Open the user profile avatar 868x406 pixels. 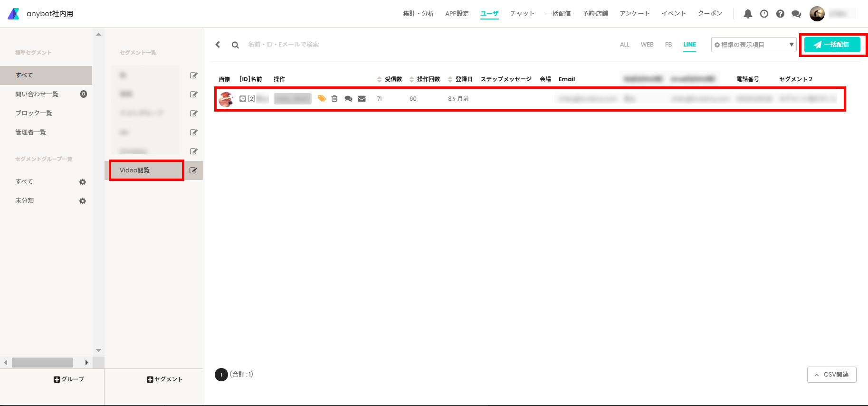click(817, 14)
